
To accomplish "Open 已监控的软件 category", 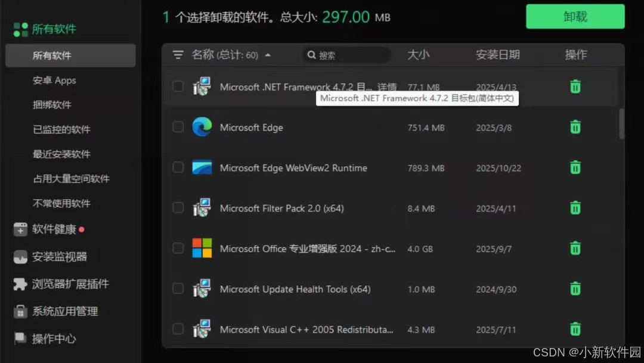I will 61,129.
